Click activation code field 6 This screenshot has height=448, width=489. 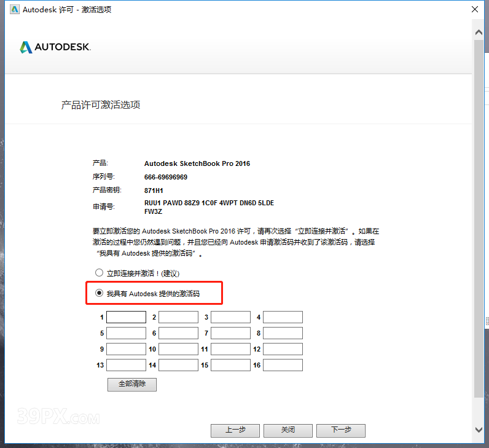(178, 333)
